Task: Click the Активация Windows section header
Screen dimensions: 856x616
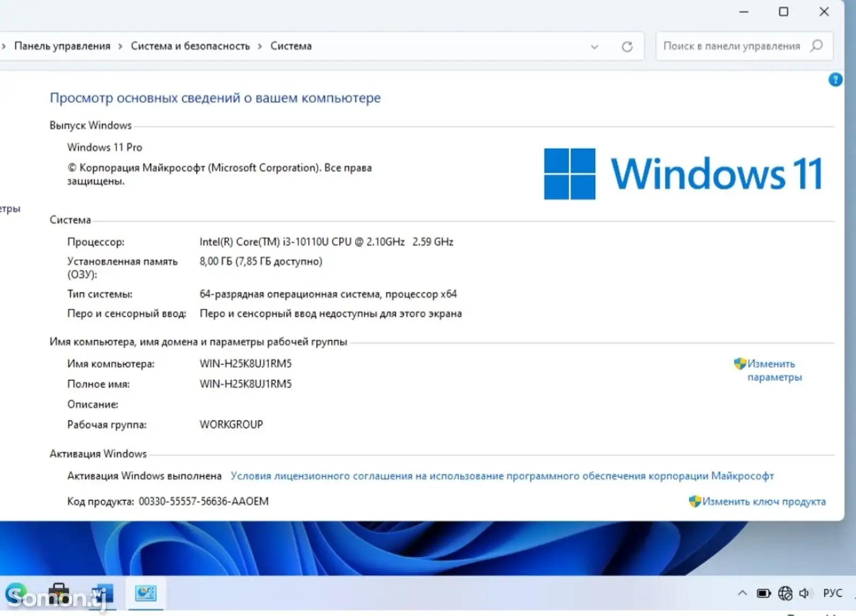Action: [98, 454]
